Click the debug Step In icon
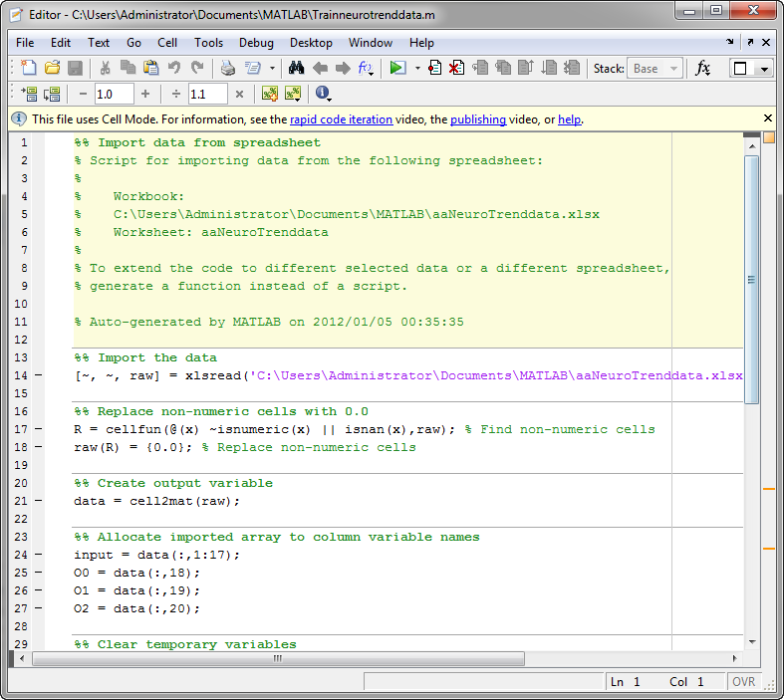Viewport: 784px width, 700px height. [503, 68]
